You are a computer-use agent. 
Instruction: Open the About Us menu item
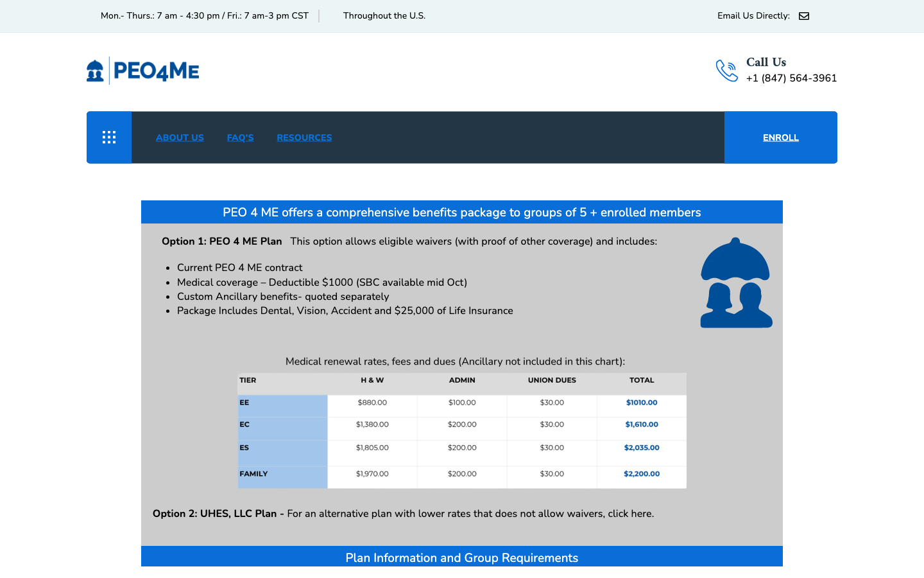180,137
